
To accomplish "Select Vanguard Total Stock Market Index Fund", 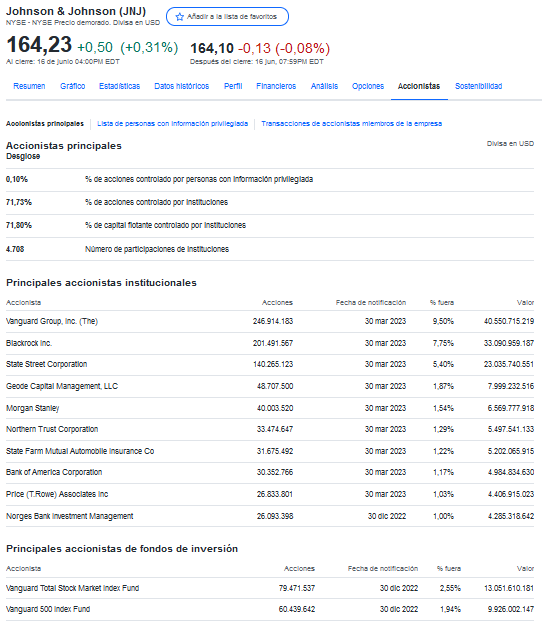I will coord(72,588).
